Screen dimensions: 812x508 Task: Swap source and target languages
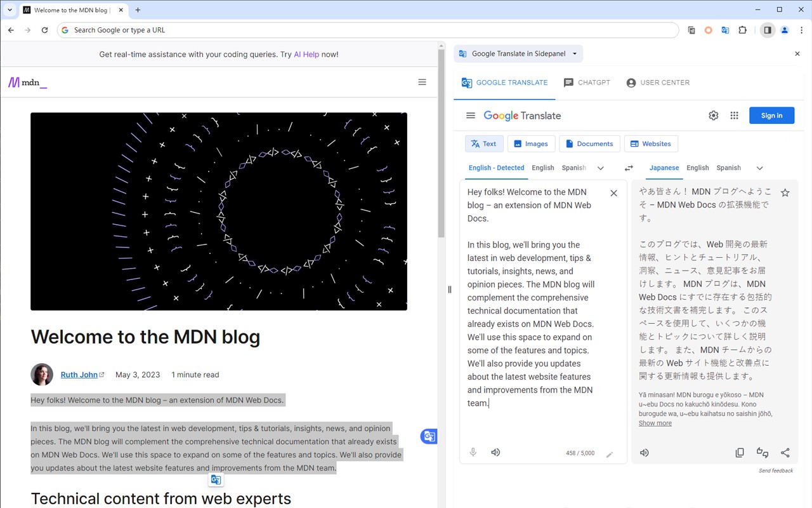tap(629, 168)
